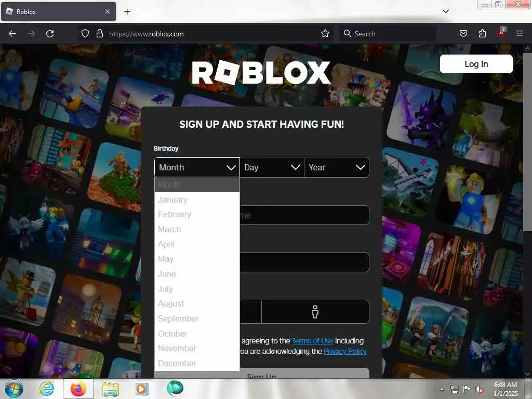Screen dimensions: 532x399
Task: Select November from the month list
Action: [x=197, y=349]
